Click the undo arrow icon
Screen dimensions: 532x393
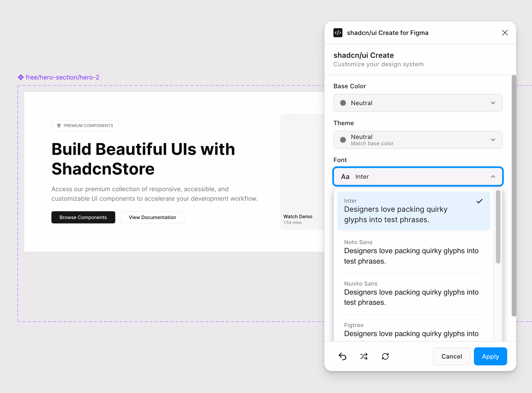click(x=342, y=356)
